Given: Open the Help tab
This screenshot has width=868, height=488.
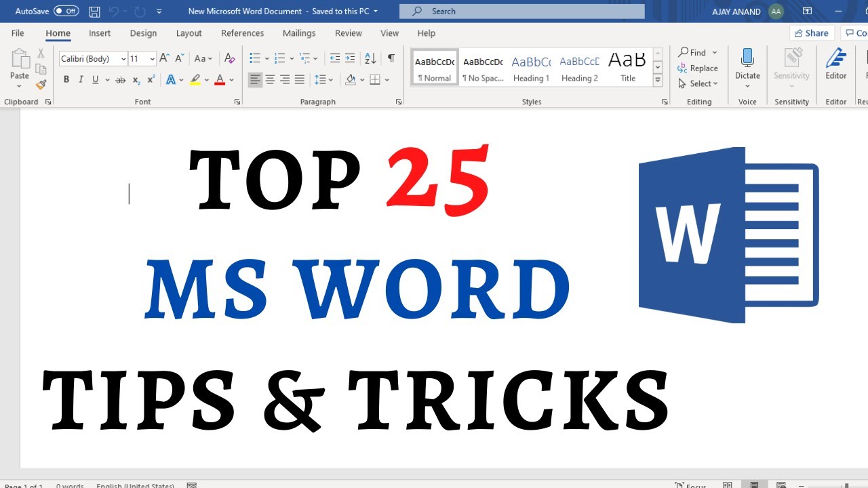Looking at the screenshot, I should coord(427,33).
